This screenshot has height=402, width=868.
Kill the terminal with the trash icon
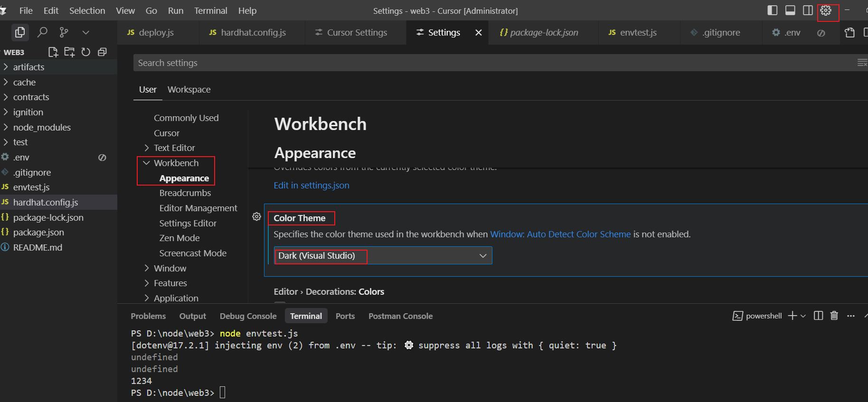(x=834, y=316)
